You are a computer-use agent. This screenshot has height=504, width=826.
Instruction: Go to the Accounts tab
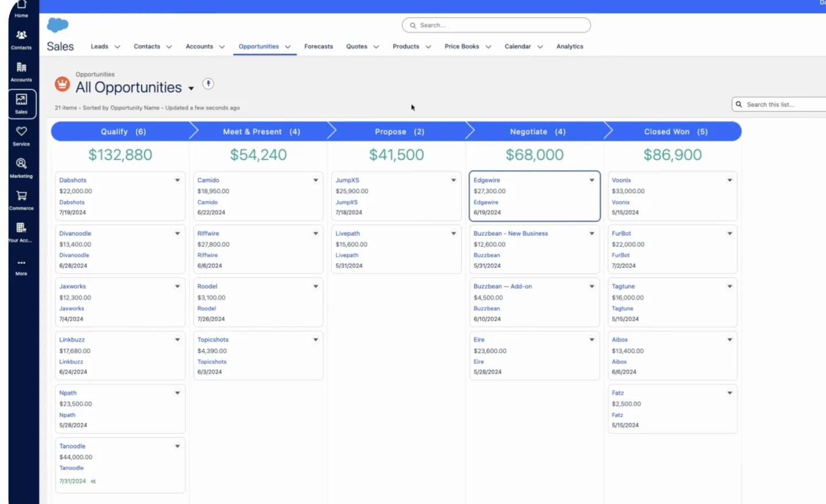point(199,46)
